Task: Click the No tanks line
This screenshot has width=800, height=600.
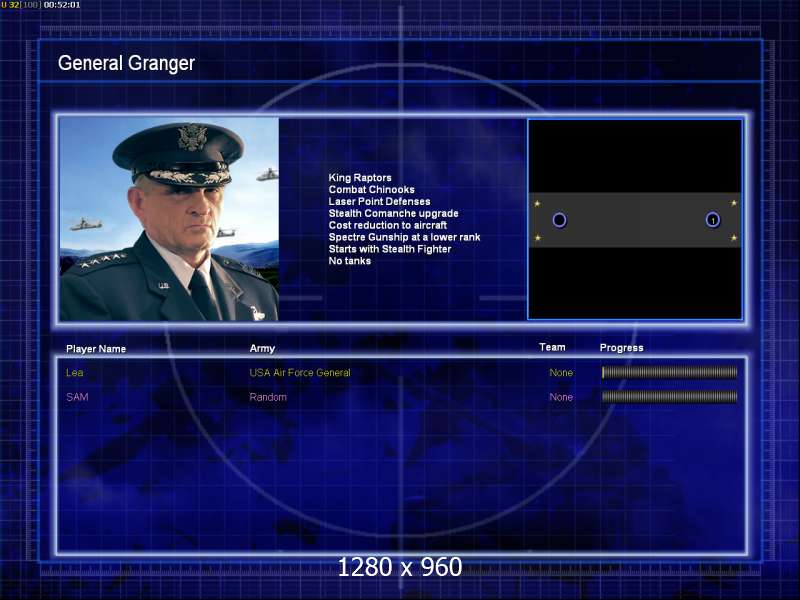Action: coord(349,261)
